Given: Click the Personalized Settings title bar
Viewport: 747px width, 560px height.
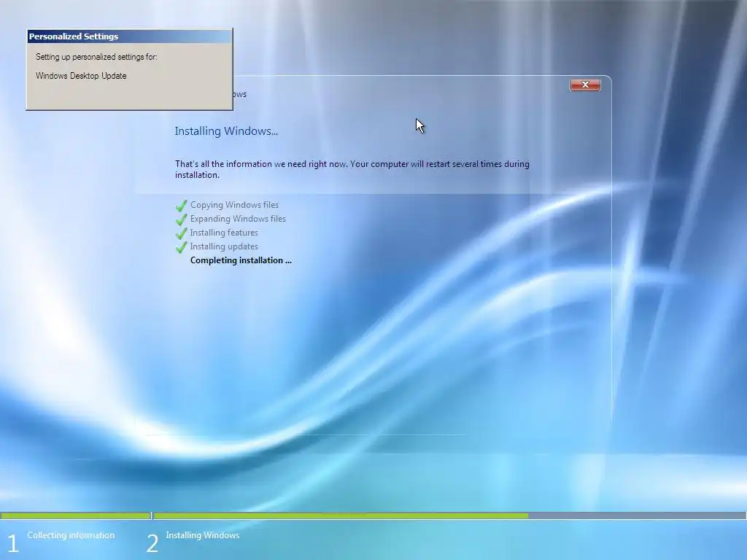Looking at the screenshot, I should pyautogui.click(x=130, y=36).
